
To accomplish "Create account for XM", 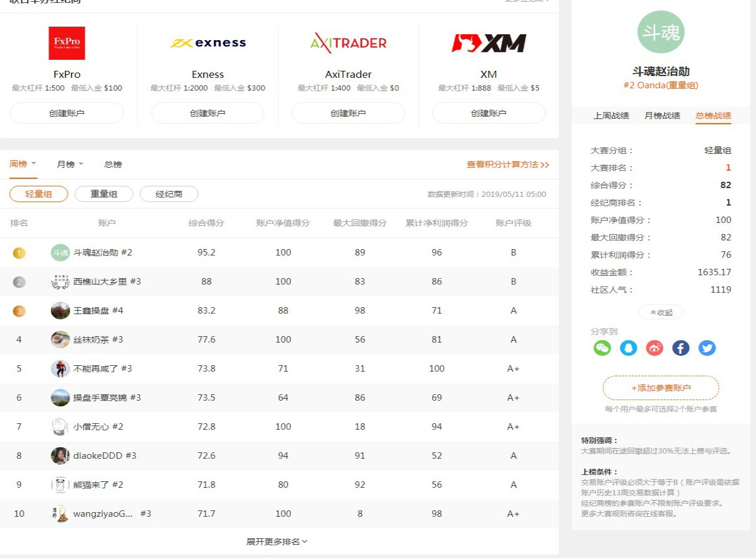I will (x=489, y=113).
